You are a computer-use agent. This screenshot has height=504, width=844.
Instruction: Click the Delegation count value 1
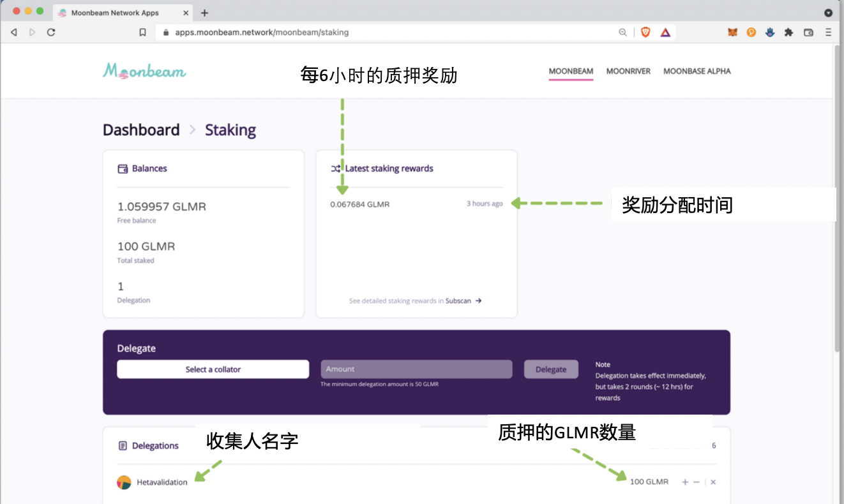(121, 286)
